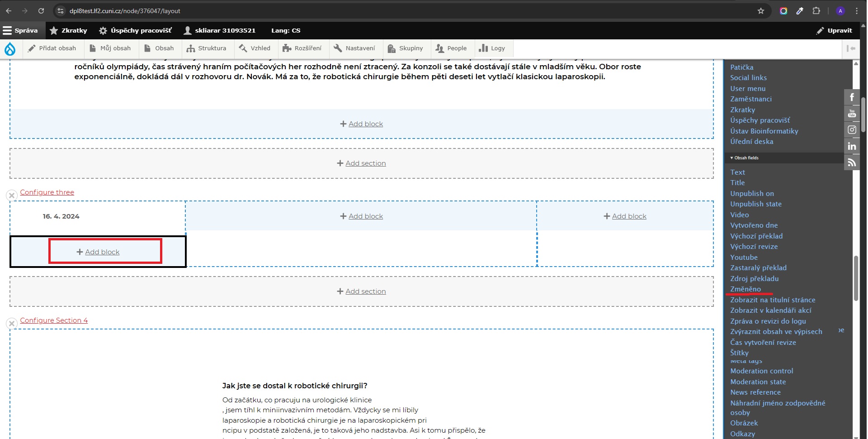Open Rozšíření toolbar item
The width and height of the screenshot is (868, 439).
tap(302, 48)
